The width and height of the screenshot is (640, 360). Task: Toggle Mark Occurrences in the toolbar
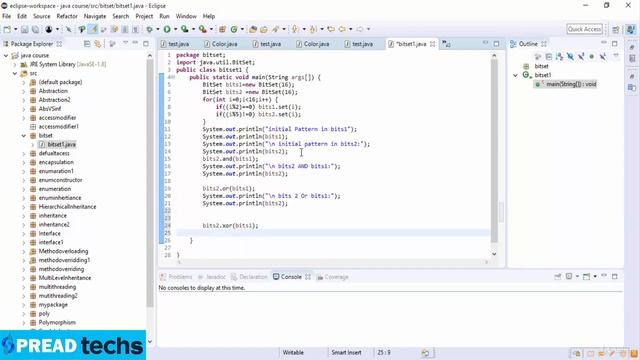93,29
